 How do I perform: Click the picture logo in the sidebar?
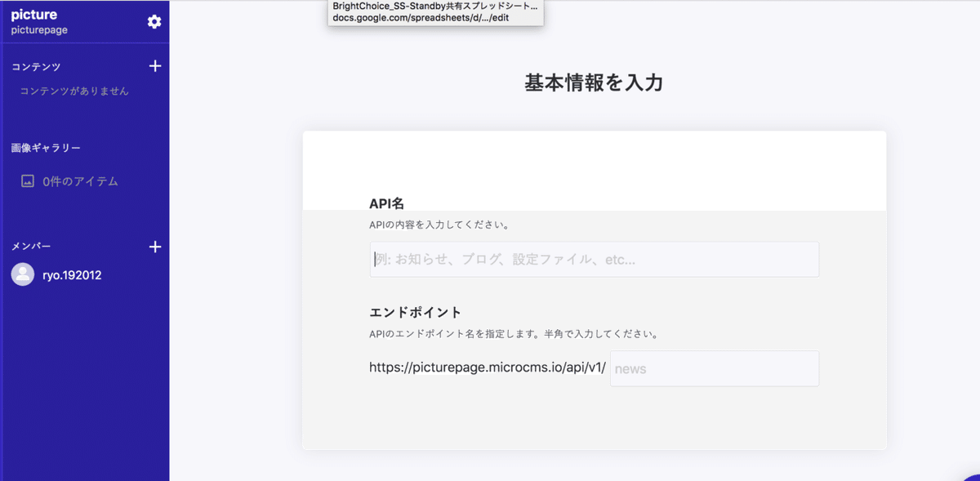pyautogui.click(x=33, y=13)
